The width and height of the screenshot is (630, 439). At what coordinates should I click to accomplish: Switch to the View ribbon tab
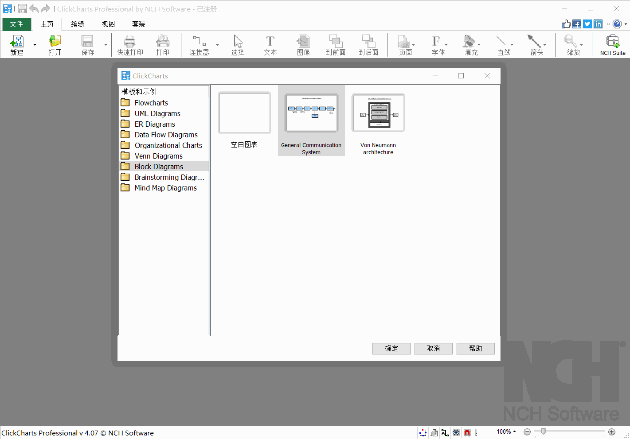click(108, 24)
